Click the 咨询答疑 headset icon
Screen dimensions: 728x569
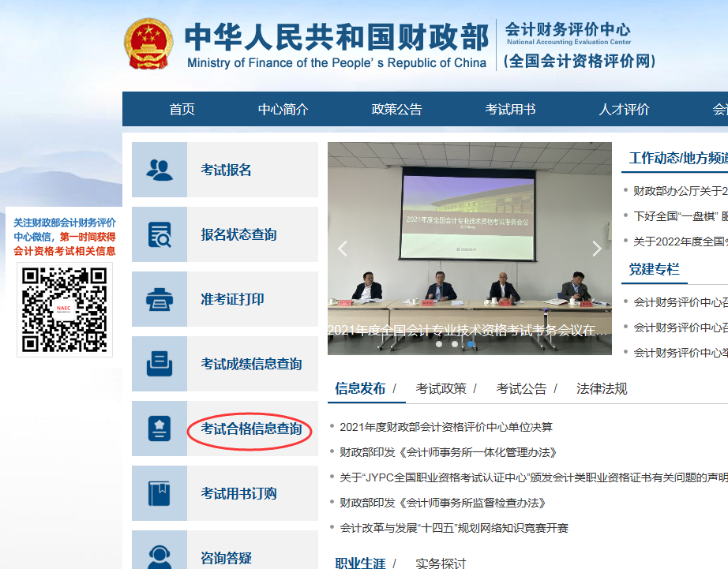pyautogui.click(x=159, y=554)
